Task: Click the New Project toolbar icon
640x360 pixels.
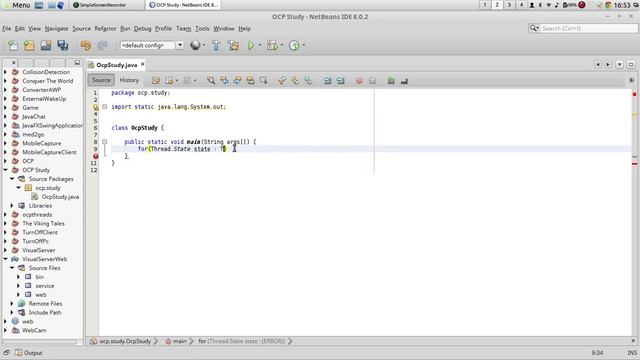Action: click(29, 45)
